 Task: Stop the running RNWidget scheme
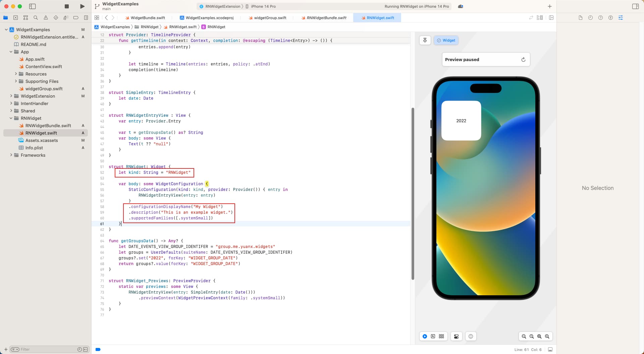(x=67, y=6)
